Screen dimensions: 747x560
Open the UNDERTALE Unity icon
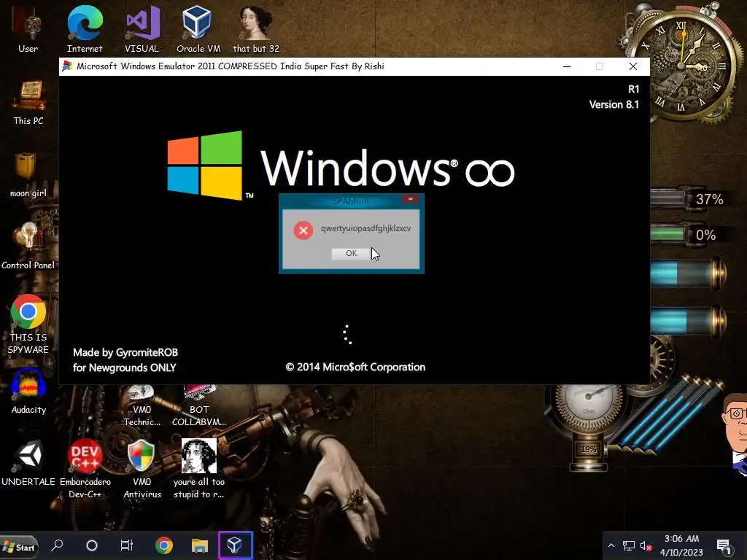28,463
